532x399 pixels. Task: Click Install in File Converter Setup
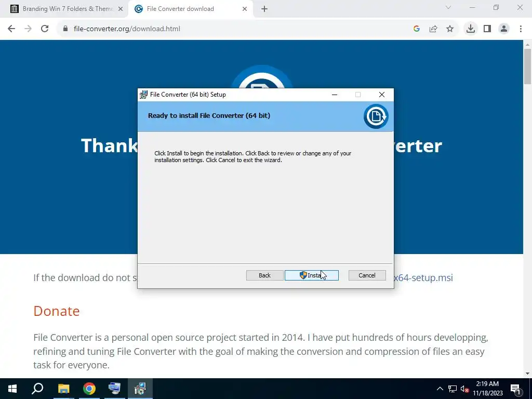coord(312,275)
